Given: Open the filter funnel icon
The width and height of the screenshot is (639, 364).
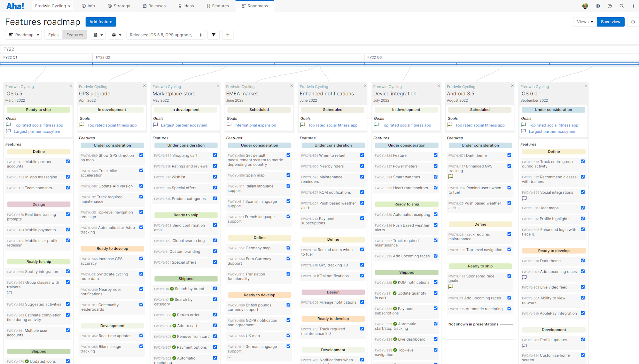Looking at the screenshot, I should 214,35.
